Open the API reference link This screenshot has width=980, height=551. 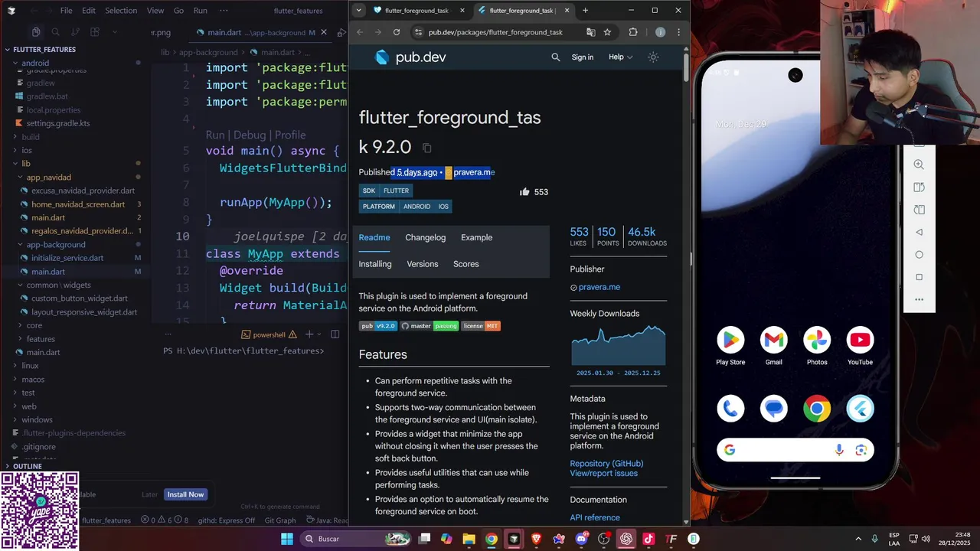[595, 518]
